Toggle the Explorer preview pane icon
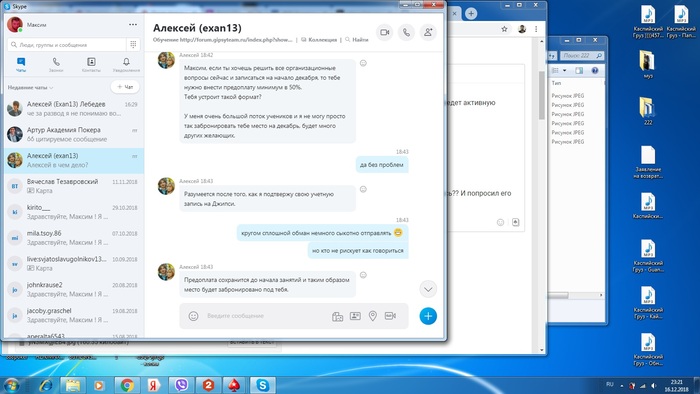This screenshot has width=700, height=394. tap(579, 71)
